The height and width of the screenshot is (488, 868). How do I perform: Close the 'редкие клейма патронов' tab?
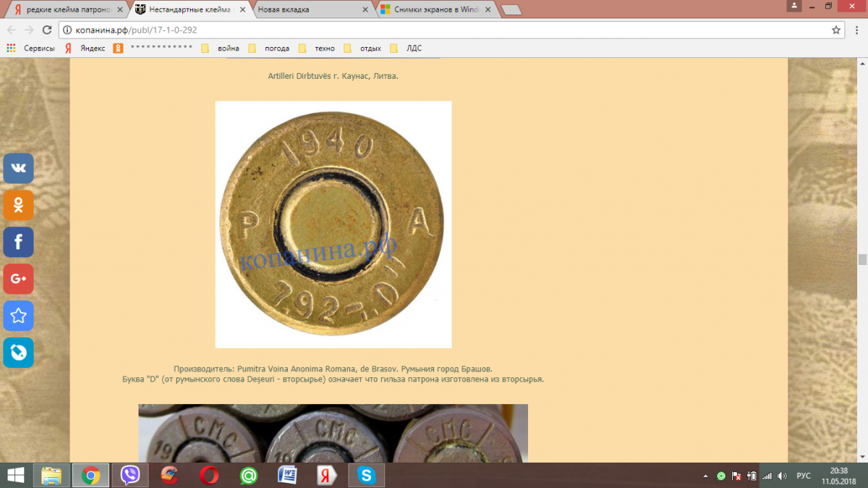(x=119, y=10)
